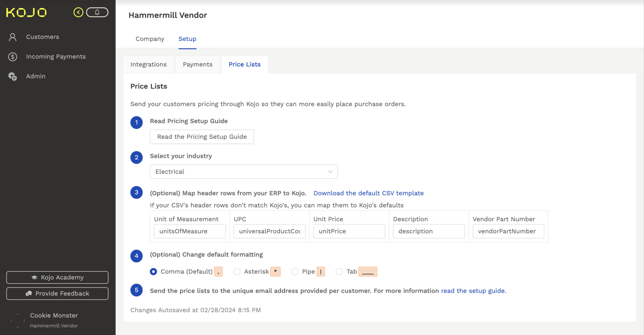Select Comma (Default) delimiter
Screen dimensions: 644x335
(154, 271)
